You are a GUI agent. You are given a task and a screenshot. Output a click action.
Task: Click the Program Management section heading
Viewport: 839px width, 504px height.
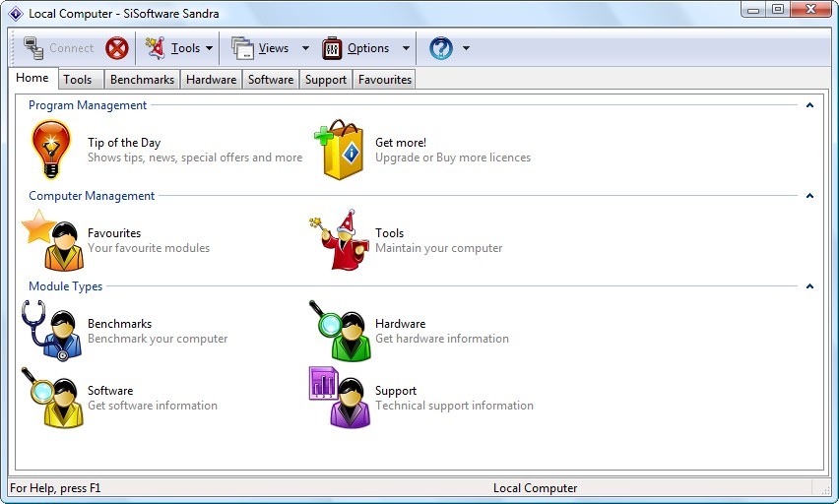88,105
